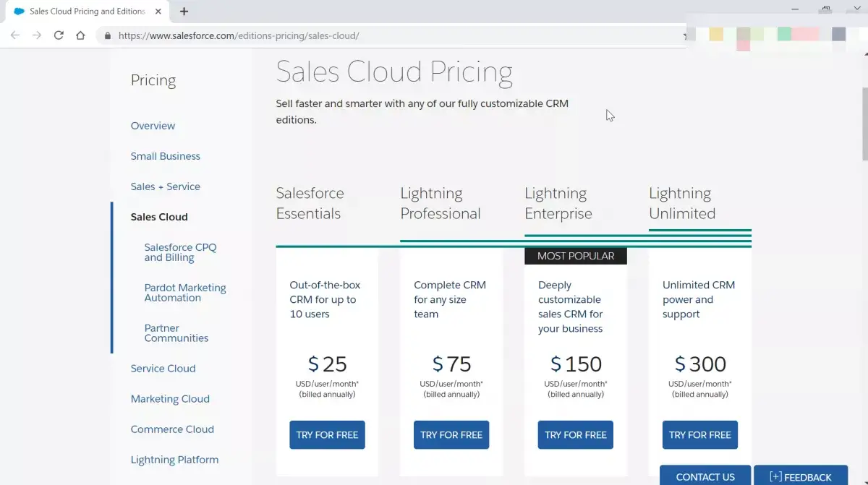Click Try For Free under Lightning Professional

tap(451, 435)
